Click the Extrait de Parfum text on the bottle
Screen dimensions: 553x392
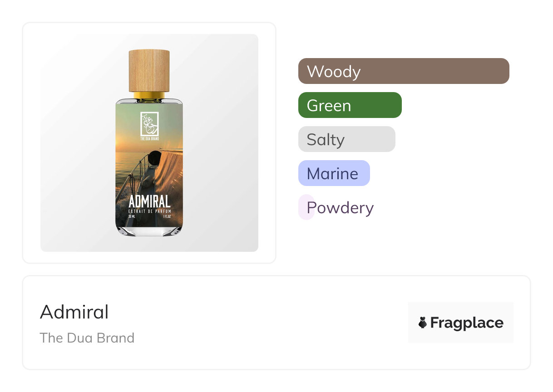(149, 211)
